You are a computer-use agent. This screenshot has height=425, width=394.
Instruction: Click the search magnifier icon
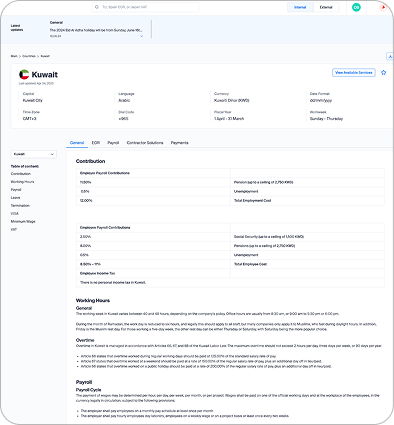point(97,7)
